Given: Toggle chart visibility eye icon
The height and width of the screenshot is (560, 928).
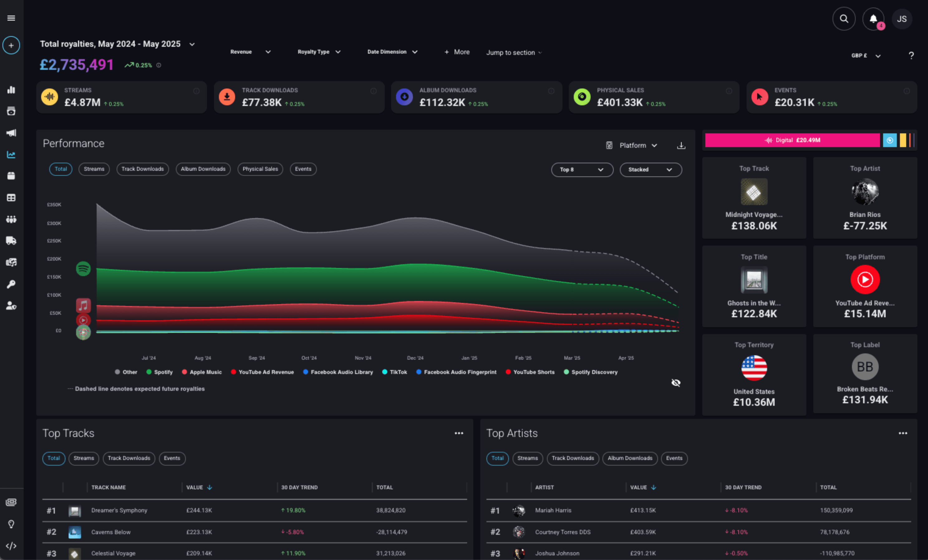Looking at the screenshot, I should tap(676, 383).
